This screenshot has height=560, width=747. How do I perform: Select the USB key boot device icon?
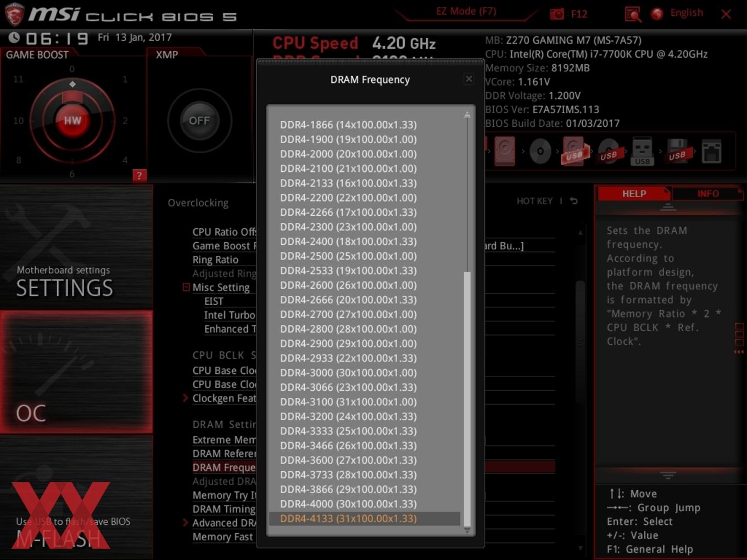[x=643, y=151]
